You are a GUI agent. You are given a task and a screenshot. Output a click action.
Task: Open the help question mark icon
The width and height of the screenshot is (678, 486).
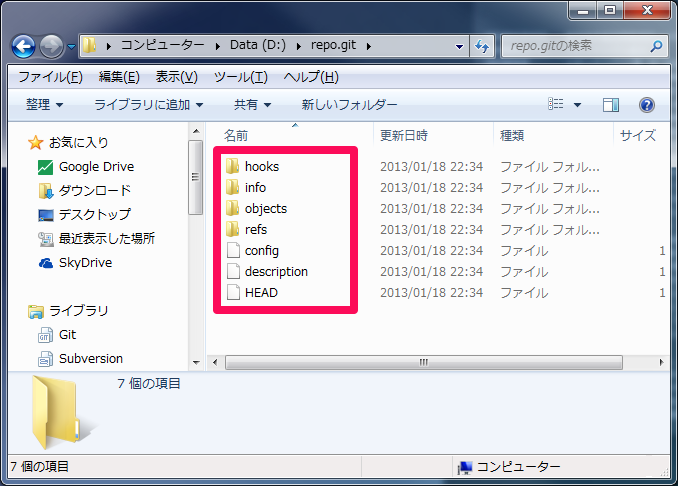click(x=646, y=105)
